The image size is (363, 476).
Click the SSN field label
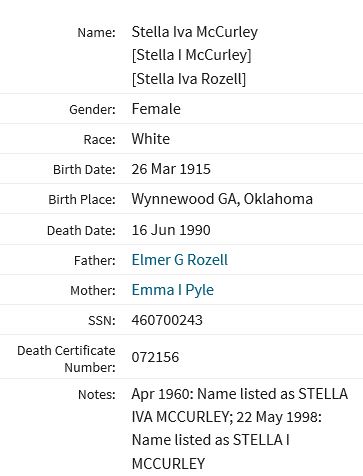pyautogui.click(x=102, y=321)
